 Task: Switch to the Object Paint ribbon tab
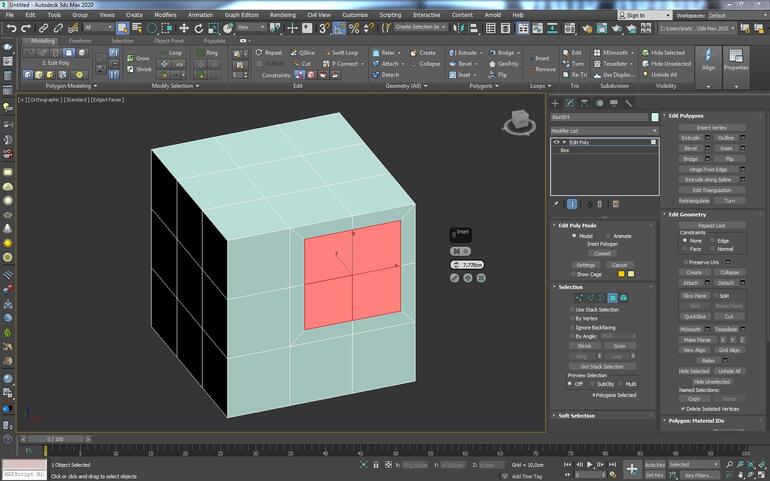point(168,41)
